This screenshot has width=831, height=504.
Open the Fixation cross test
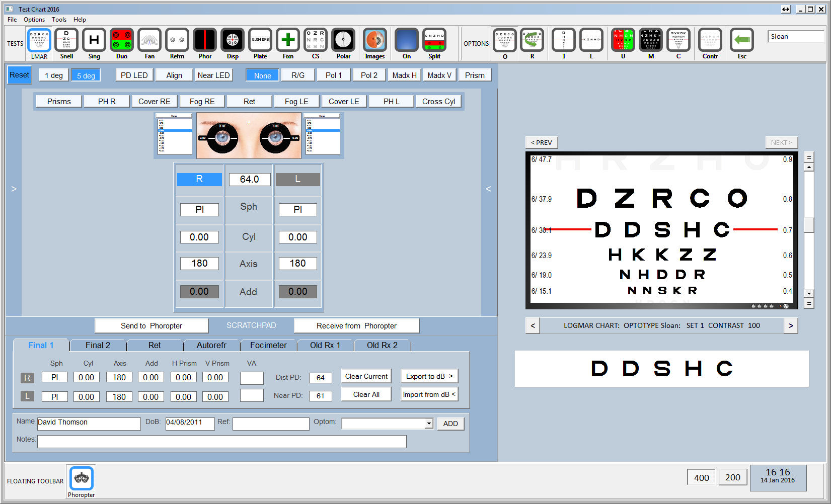(288, 40)
